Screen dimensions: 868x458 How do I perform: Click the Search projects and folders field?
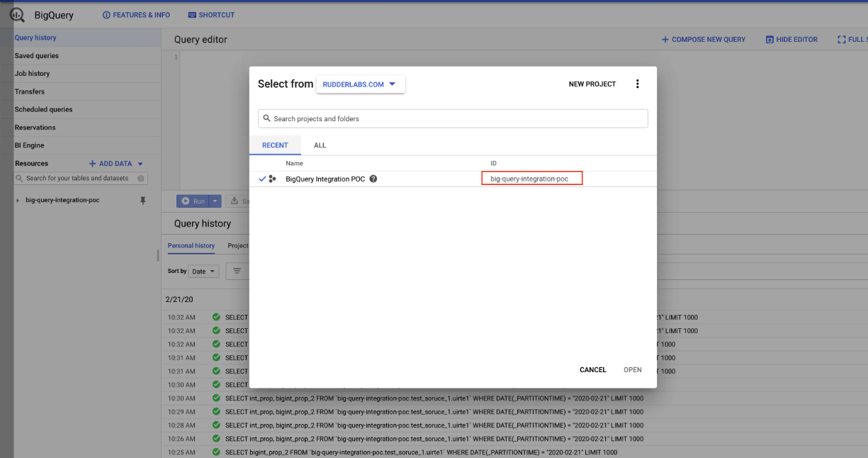(x=453, y=118)
